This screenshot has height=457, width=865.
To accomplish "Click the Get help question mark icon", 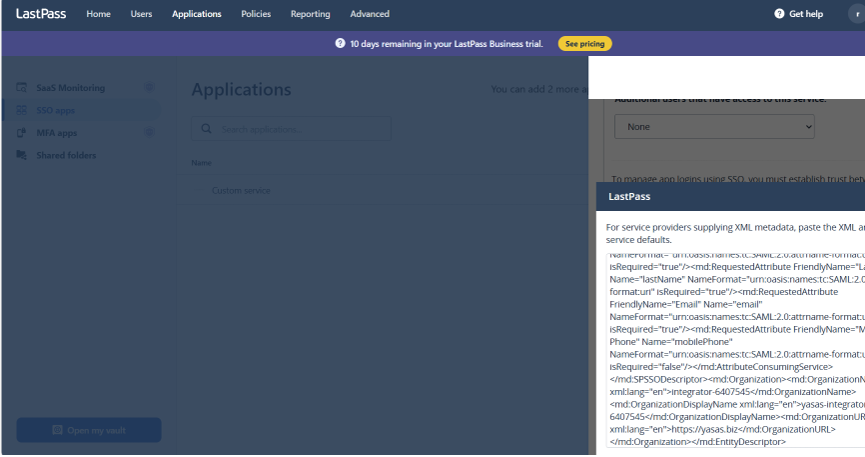I will [x=779, y=14].
